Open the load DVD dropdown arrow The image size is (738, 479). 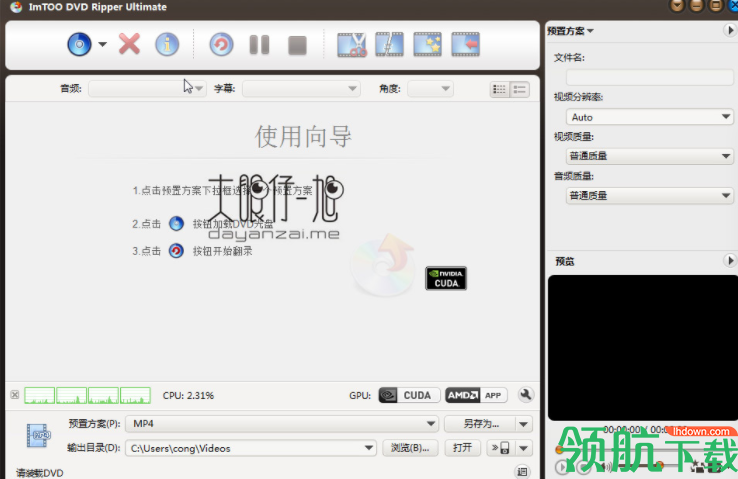[102, 45]
